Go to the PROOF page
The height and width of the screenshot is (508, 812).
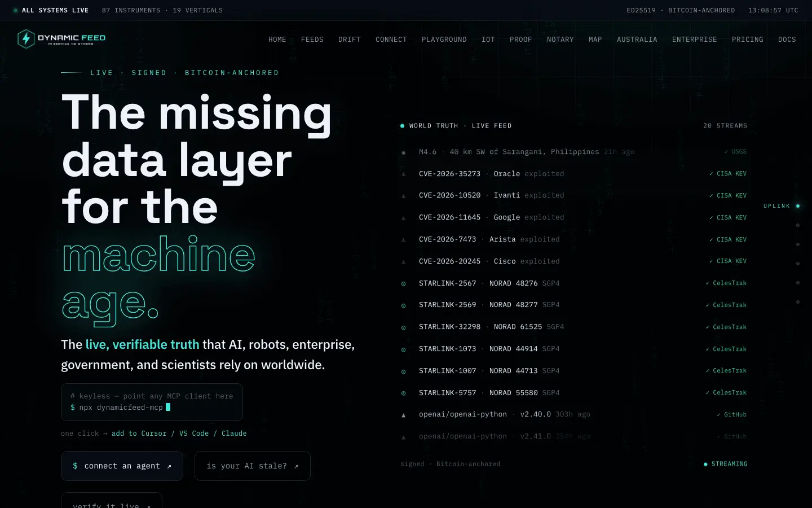[521, 40]
